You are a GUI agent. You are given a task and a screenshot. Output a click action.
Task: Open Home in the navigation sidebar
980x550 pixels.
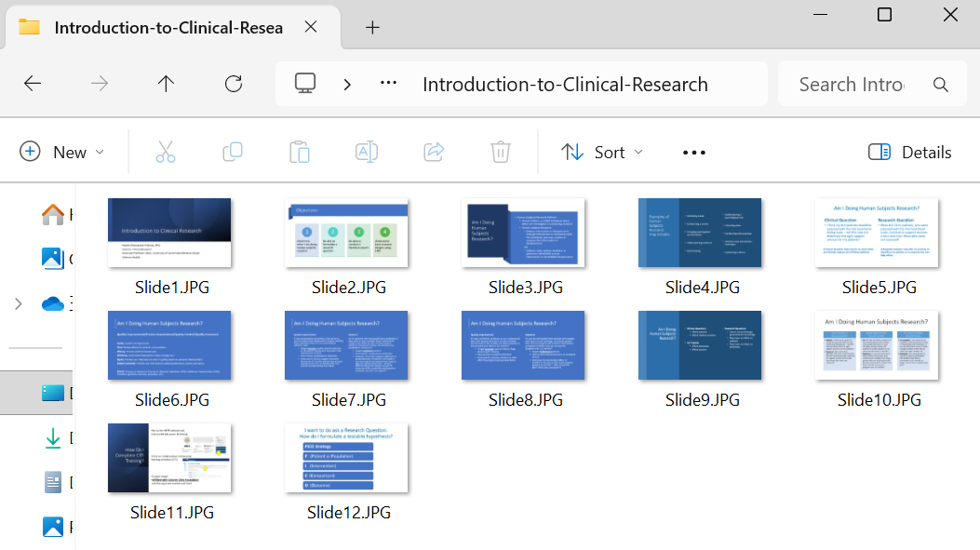click(x=53, y=214)
